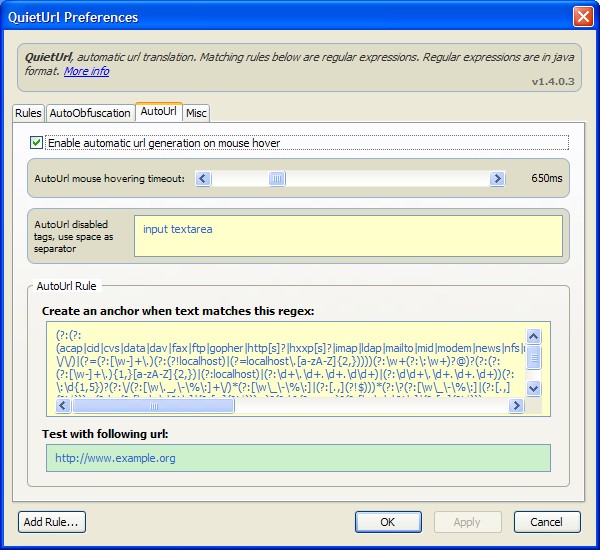Toggle Enable automatic url generation checkbox
The height and width of the screenshot is (550, 600).
[36, 143]
